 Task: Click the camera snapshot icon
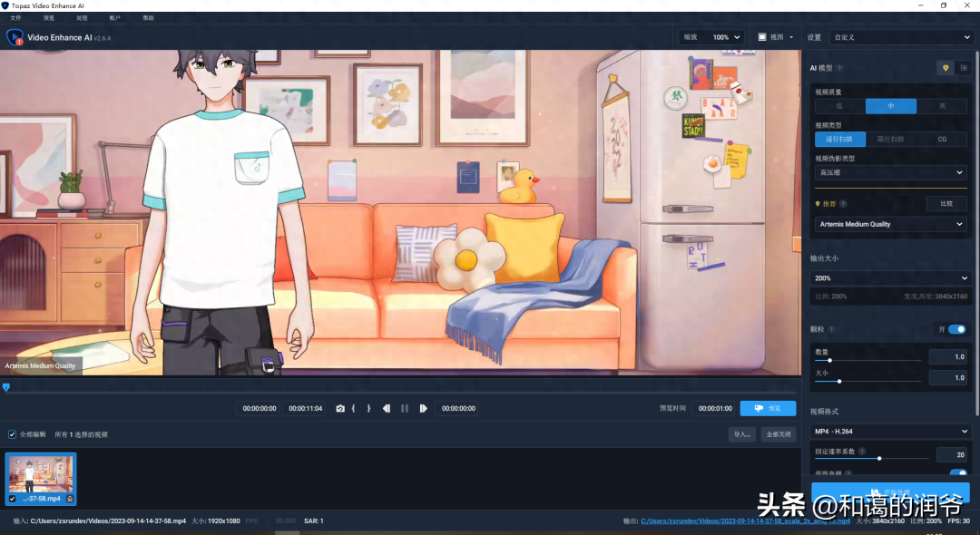coord(340,409)
